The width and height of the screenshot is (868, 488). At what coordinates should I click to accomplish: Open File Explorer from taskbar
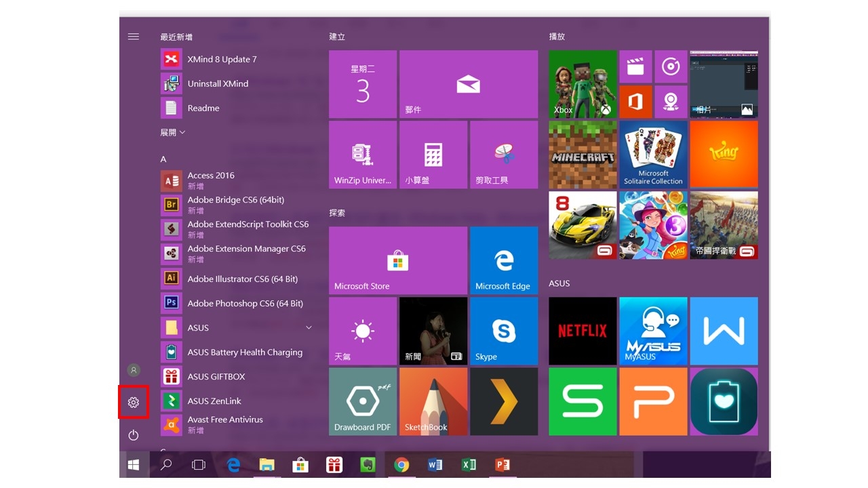click(x=267, y=465)
